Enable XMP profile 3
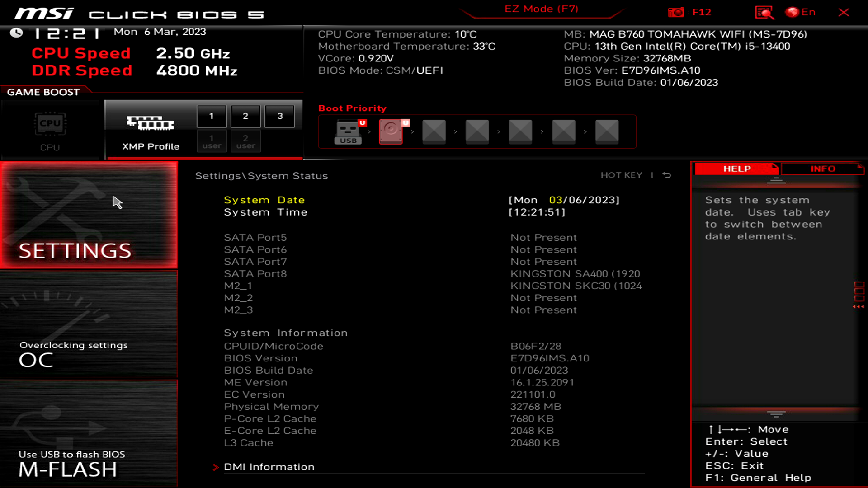 [280, 116]
